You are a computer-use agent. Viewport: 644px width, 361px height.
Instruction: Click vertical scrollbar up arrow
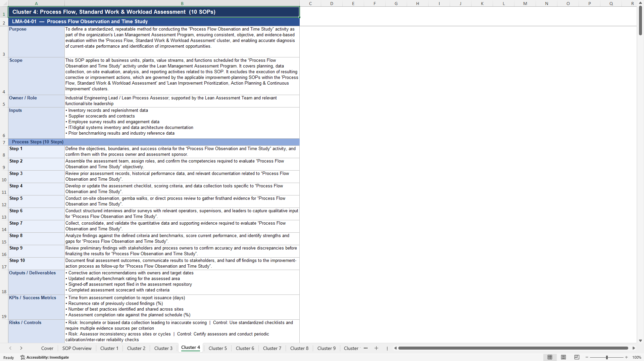point(640,3)
